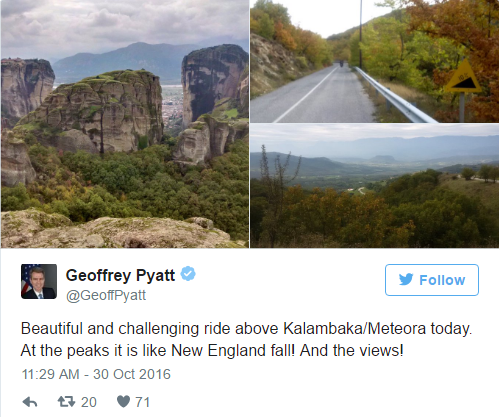This screenshot has width=499, height=417.
Task: Open the @GeoffPyatt handle link
Action: click(x=106, y=295)
